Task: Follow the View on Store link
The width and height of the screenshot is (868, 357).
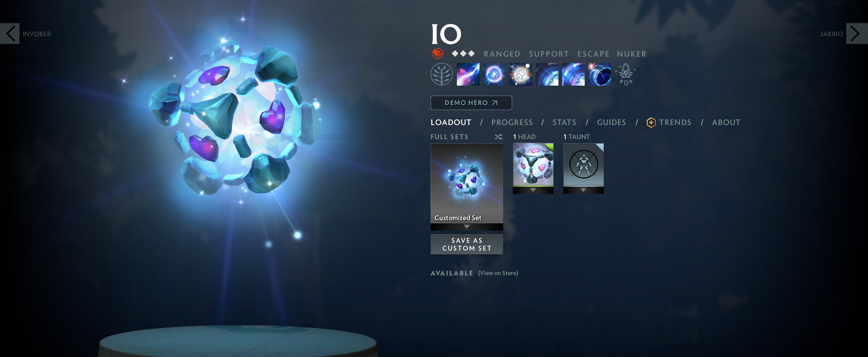Action: tap(498, 273)
